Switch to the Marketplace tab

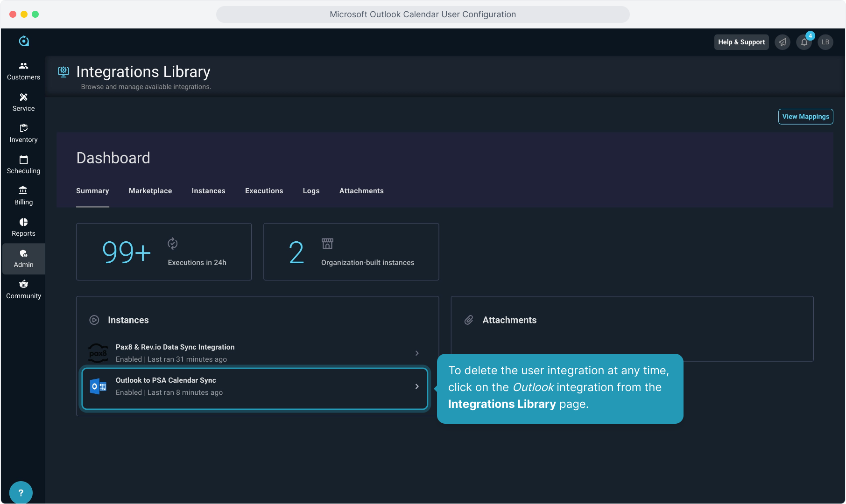[150, 191]
